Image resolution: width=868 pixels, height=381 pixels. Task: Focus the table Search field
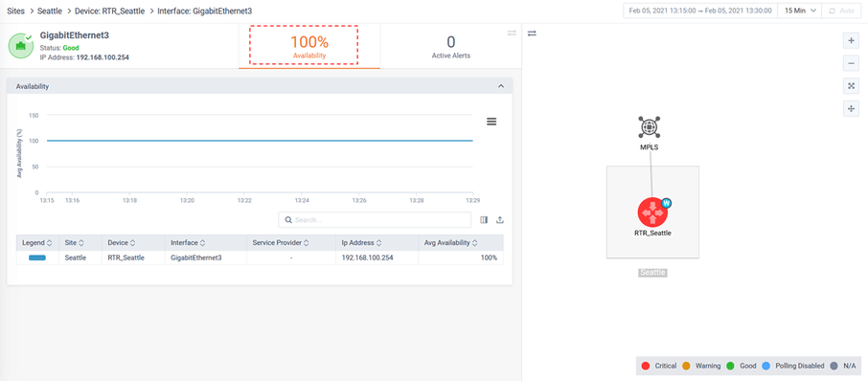(375, 220)
